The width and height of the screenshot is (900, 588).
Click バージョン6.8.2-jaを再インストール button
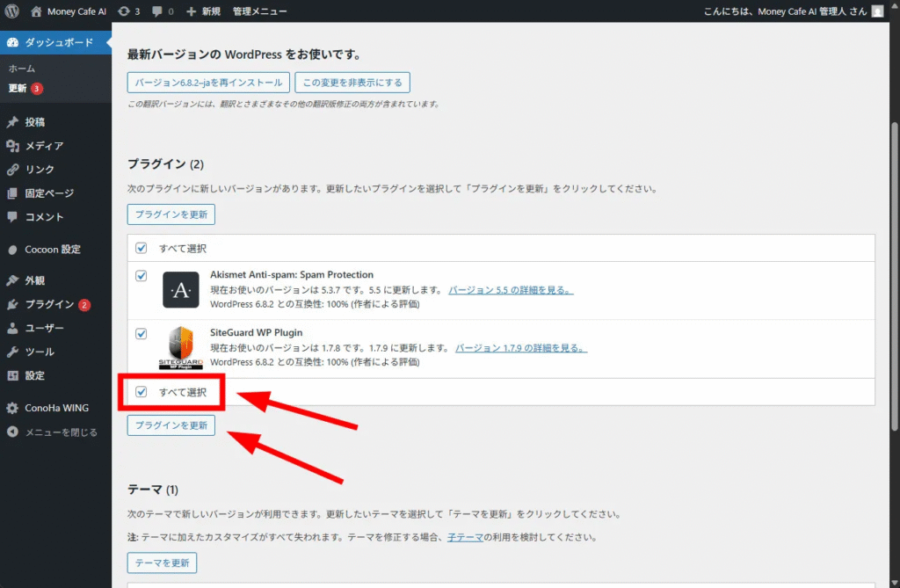[x=208, y=83]
